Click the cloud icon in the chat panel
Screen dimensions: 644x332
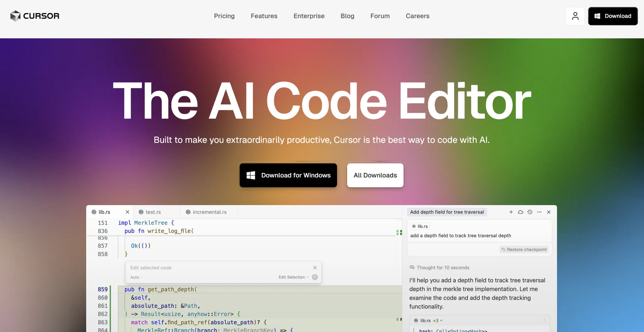point(520,212)
